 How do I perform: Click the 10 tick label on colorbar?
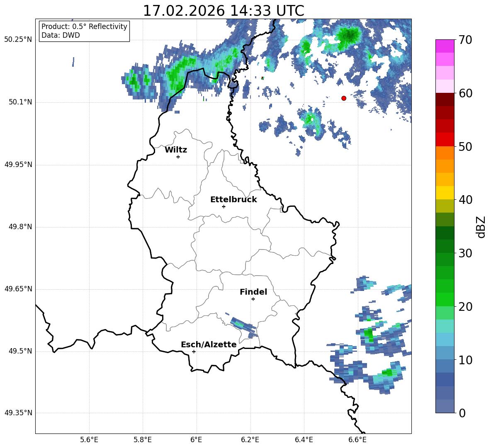point(465,360)
